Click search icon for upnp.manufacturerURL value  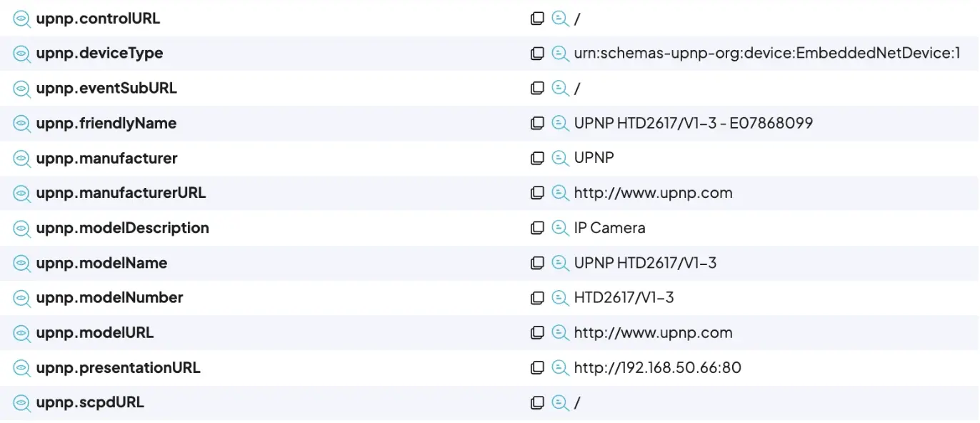559,194
